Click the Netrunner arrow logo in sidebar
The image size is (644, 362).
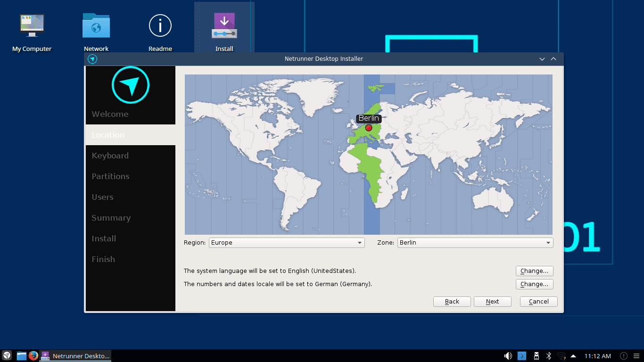(x=131, y=85)
